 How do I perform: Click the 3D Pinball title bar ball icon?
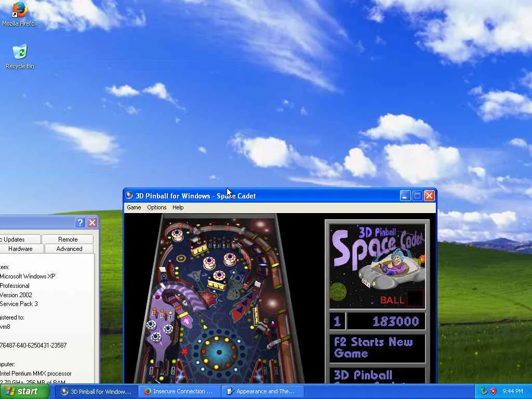129,195
